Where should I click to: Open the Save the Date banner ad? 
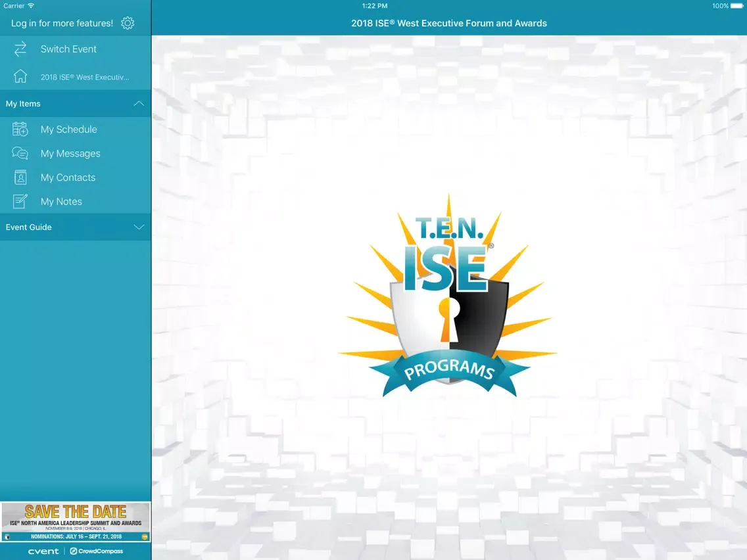[75, 521]
